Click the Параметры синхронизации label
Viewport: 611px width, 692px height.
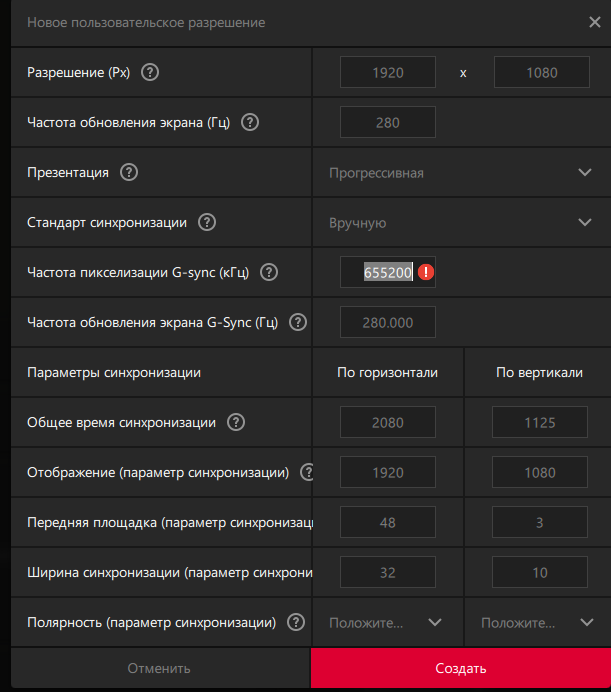tap(114, 372)
